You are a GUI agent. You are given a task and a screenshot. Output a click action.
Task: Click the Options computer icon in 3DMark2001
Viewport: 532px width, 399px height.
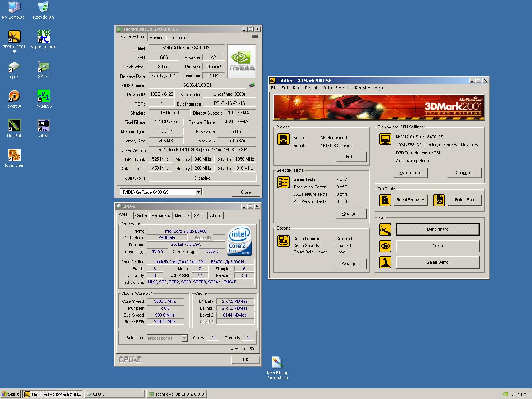[283, 241]
